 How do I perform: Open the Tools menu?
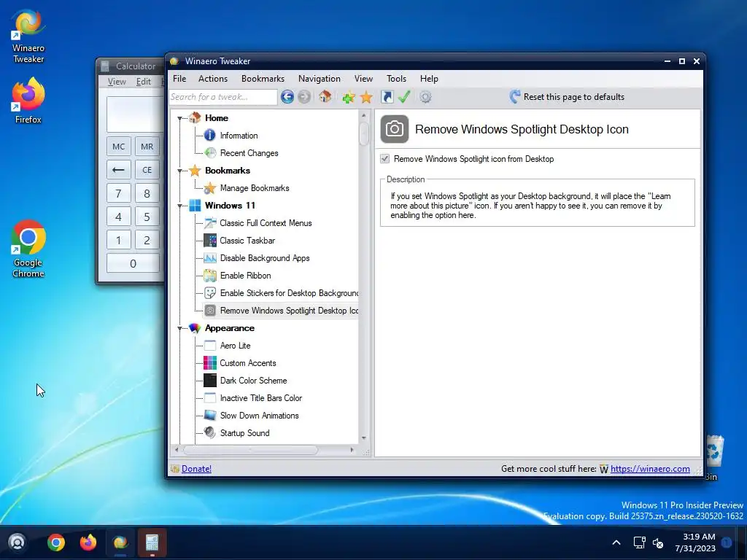click(x=396, y=79)
